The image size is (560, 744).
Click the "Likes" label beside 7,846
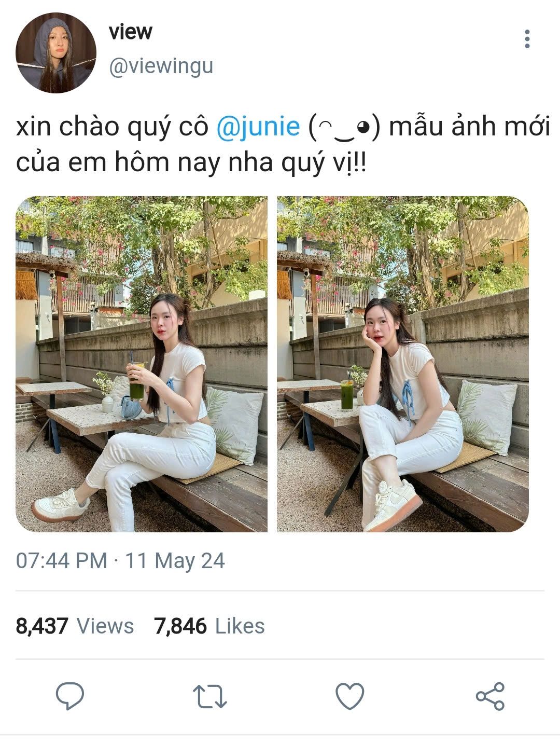point(240,626)
